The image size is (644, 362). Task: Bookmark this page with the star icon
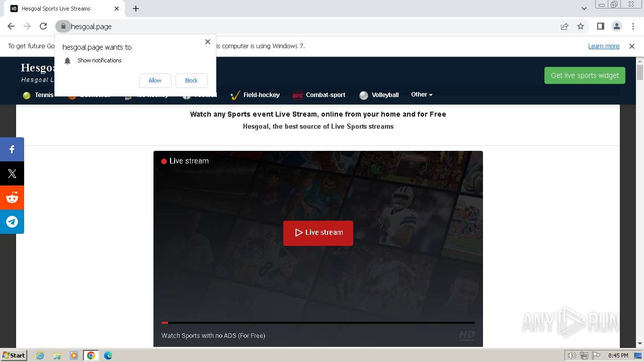(581, 26)
